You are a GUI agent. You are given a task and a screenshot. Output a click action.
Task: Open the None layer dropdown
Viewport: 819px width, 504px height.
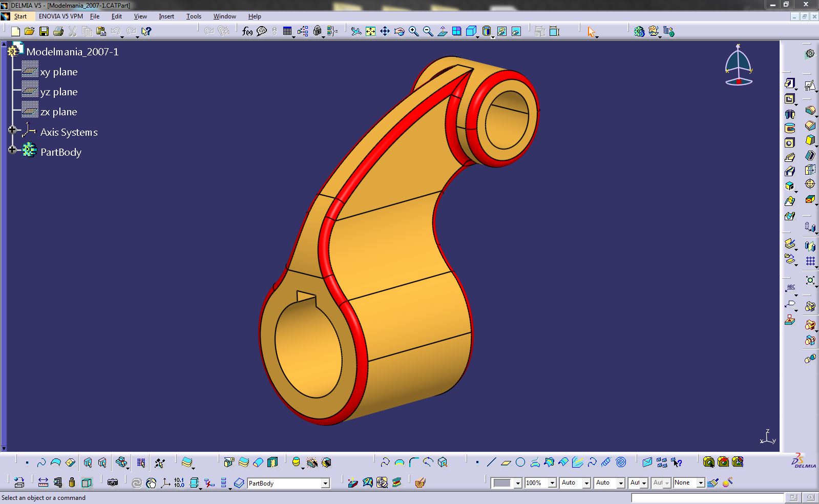[701, 483]
